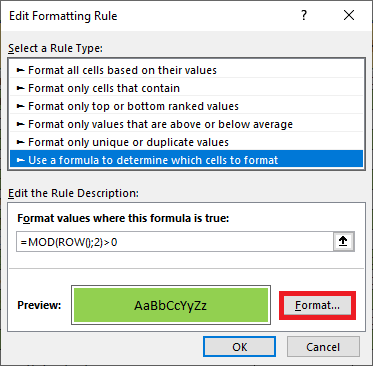373x366 pixels.
Task: Click arrow bullet before 'Format only cells that contain'
Action: (x=21, y=88)
